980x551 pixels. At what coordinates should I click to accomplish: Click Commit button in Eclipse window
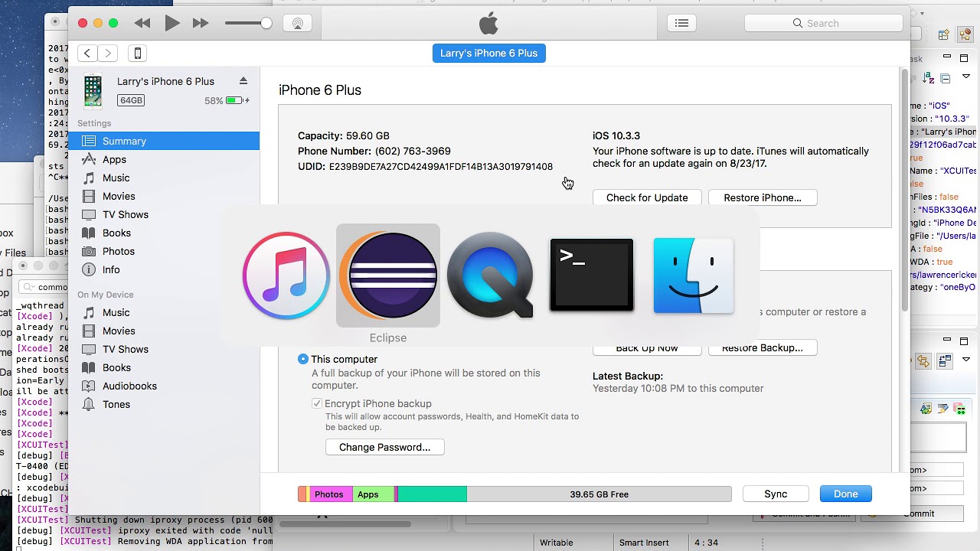tap(919, 514)
